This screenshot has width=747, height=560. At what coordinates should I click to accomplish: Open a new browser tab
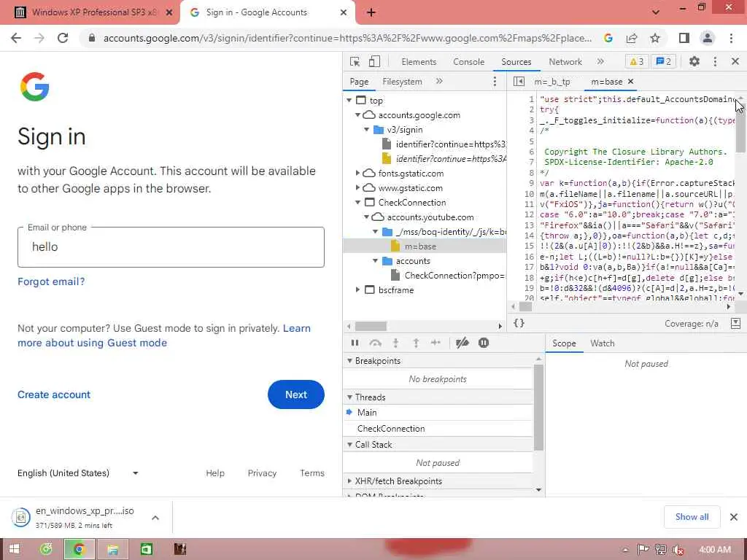point(371,13)
